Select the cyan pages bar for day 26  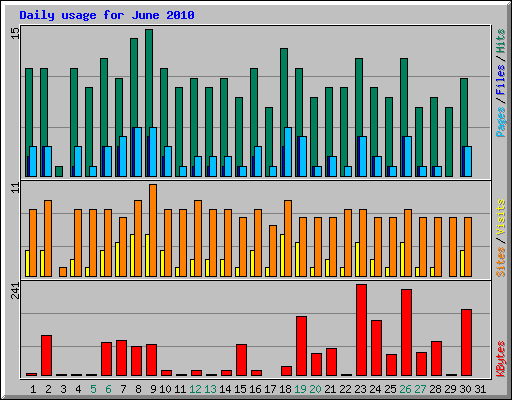(408, 156)
